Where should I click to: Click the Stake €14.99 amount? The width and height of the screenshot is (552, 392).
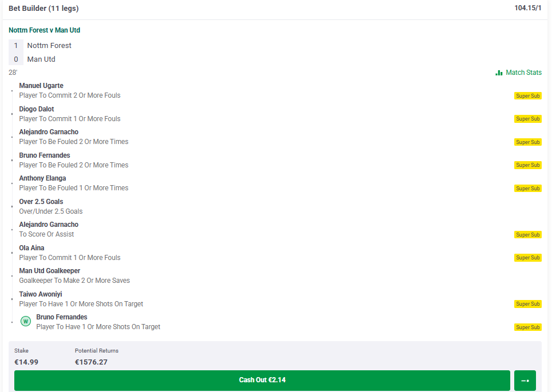(x=26, y=362)
